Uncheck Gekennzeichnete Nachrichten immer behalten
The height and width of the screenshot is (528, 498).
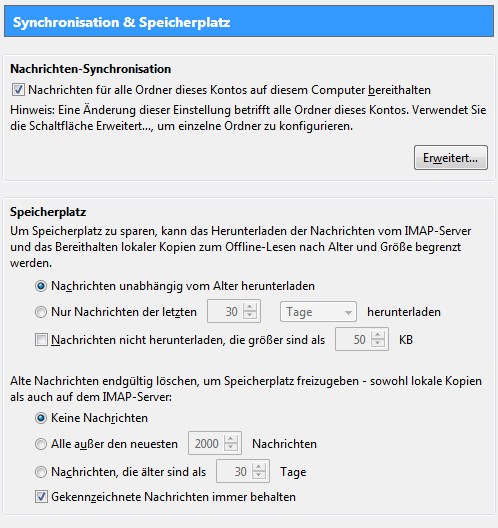pos(41,497)
